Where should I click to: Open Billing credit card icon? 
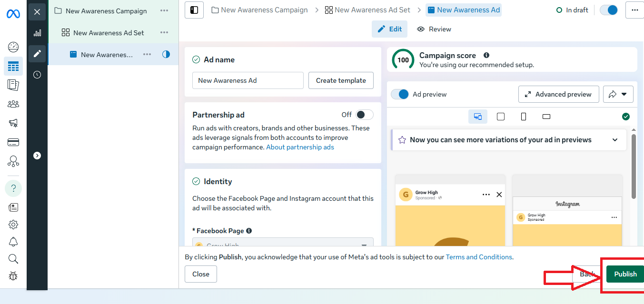(x=13, y=142)
